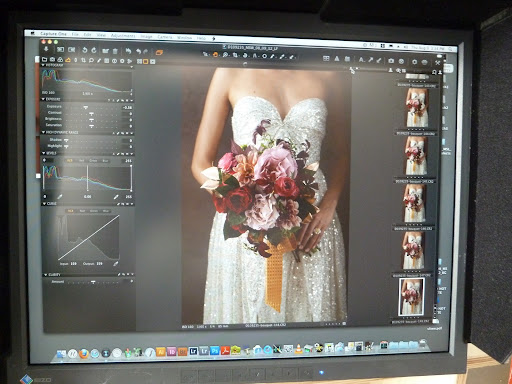Open the Color tool tab circles icon
512x384 pixels.
point(60,60)
